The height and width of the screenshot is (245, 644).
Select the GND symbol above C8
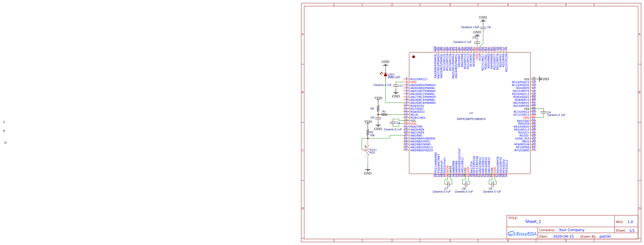tap(483, 18)
